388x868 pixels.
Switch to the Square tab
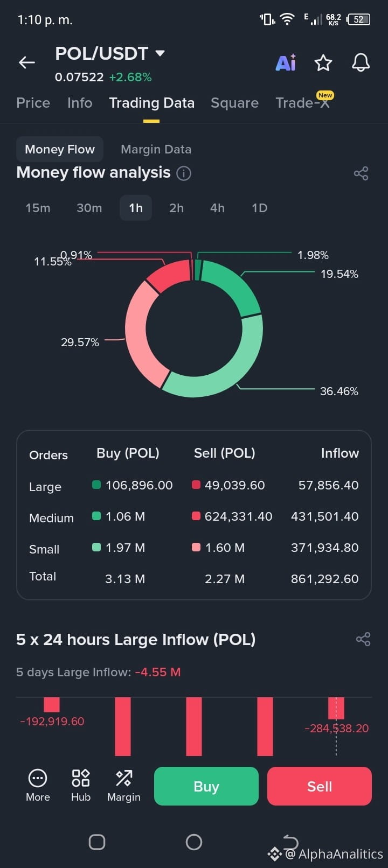pyautogui.click(x=234, y=103)
